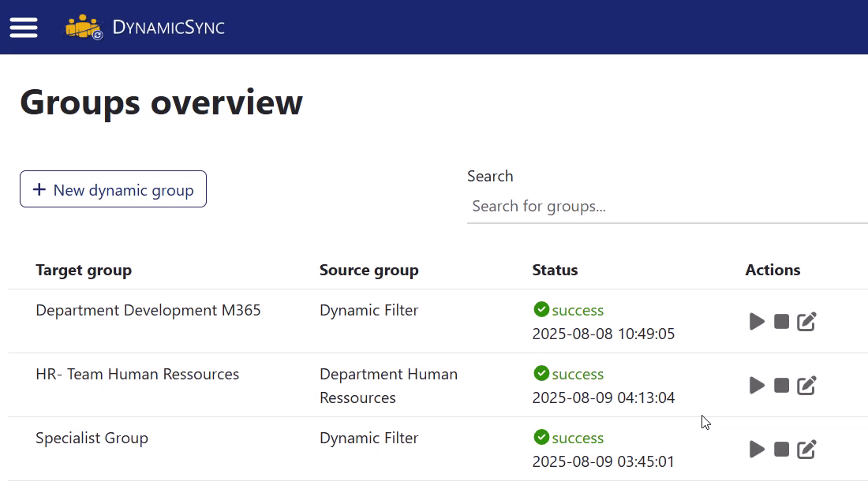Stop the Specialist Group sync
This screenshot has height=489, width=868.
pyautogui.click(x=781, y=449)
